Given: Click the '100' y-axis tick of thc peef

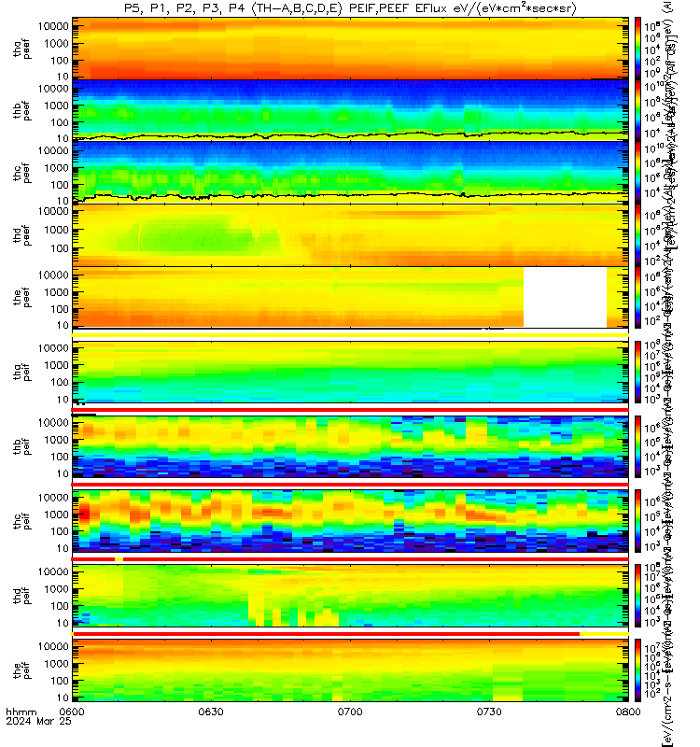Looking at the screenshot, I should [x=60, y=185].
